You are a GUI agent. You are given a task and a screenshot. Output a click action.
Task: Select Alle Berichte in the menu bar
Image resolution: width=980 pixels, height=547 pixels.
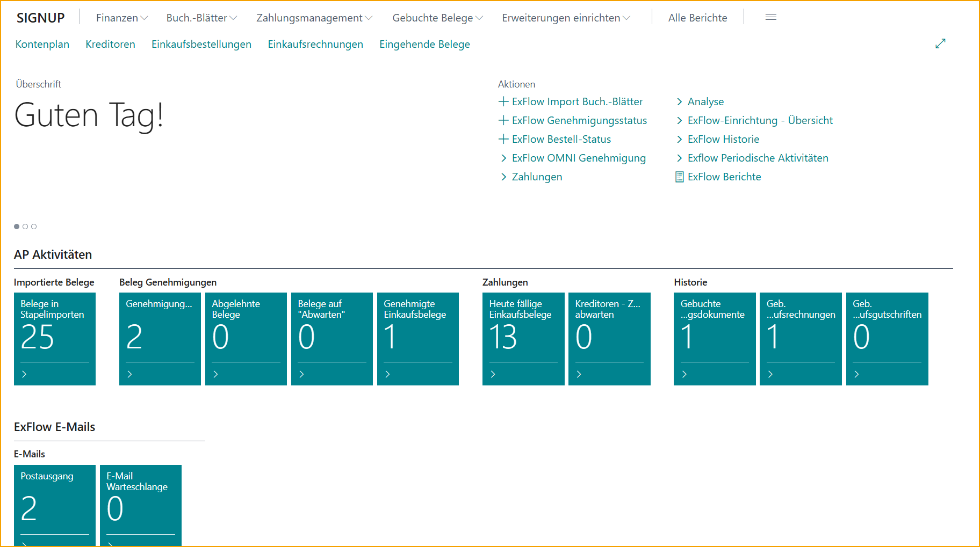697,17
